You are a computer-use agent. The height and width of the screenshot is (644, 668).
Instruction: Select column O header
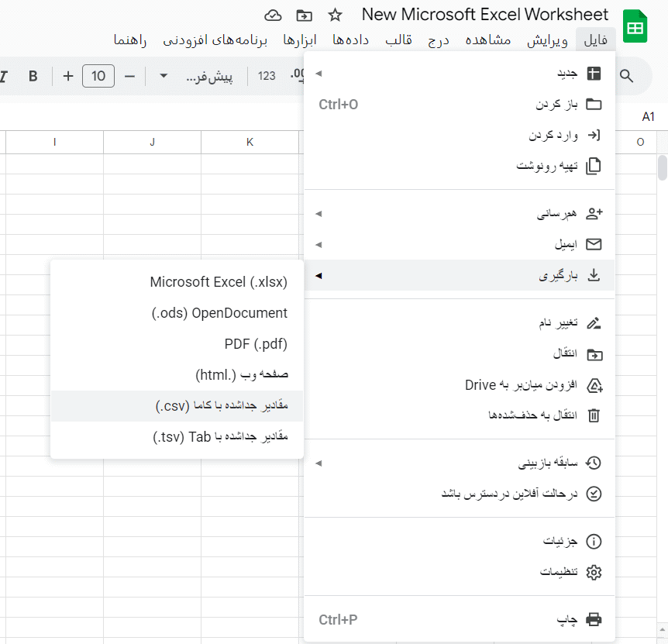pos(640,143)
